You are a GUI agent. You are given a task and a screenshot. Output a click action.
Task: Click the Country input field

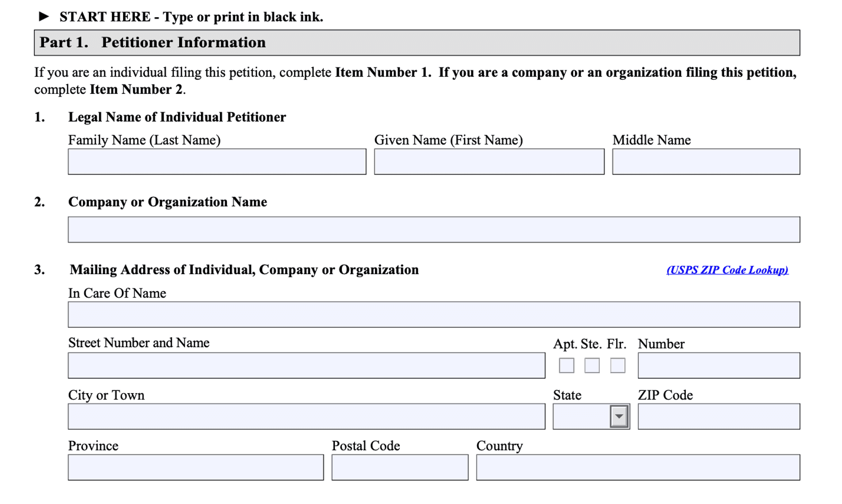638,467
